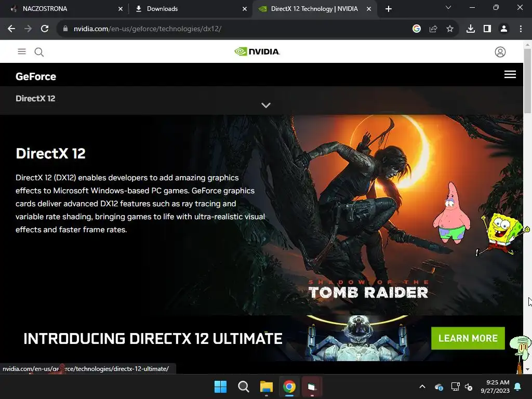Click the address bar URL
Screen dimensions: 532x399
147,29
